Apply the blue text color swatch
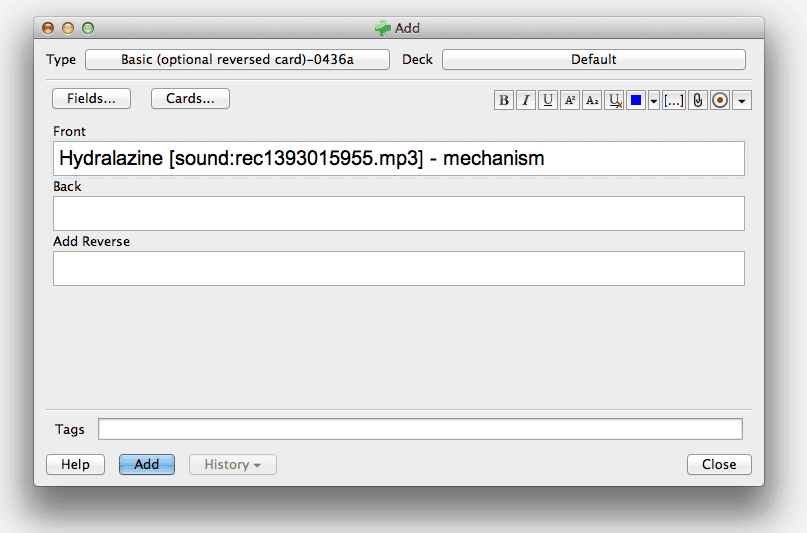This screenshot has height=533, width=807. (636, 100)
